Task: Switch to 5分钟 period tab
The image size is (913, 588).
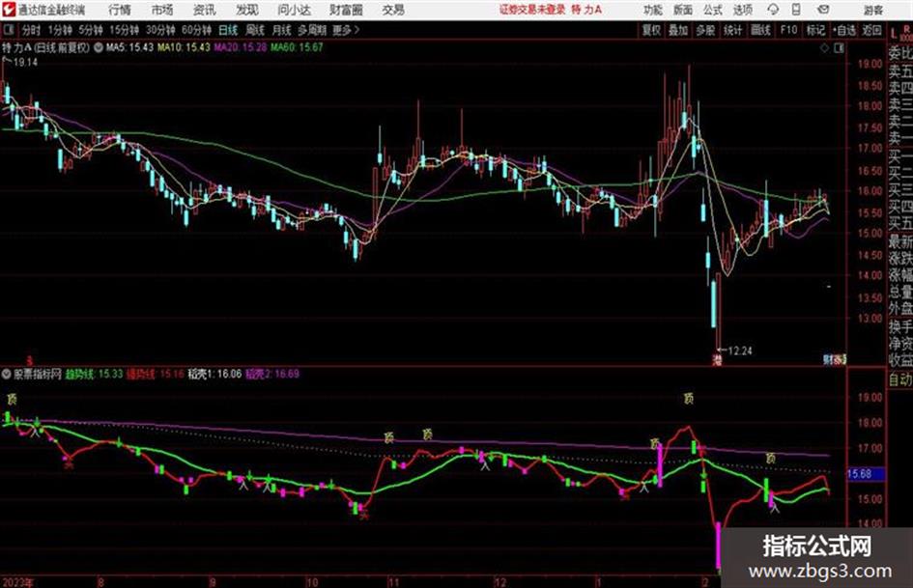Action: (91, 30)
